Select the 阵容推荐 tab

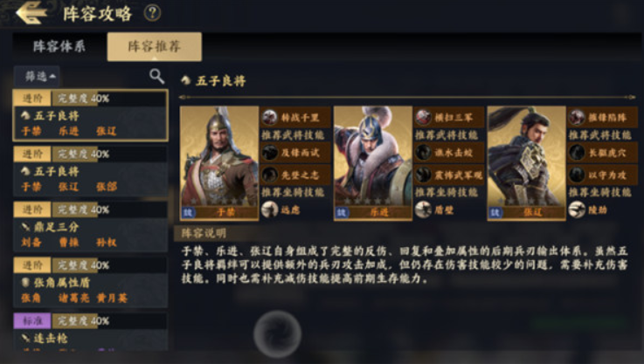click(155, 46)
